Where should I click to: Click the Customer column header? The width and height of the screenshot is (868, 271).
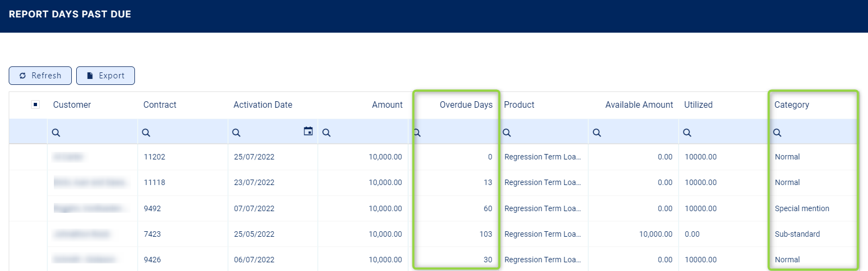click(x=72, y=104)
